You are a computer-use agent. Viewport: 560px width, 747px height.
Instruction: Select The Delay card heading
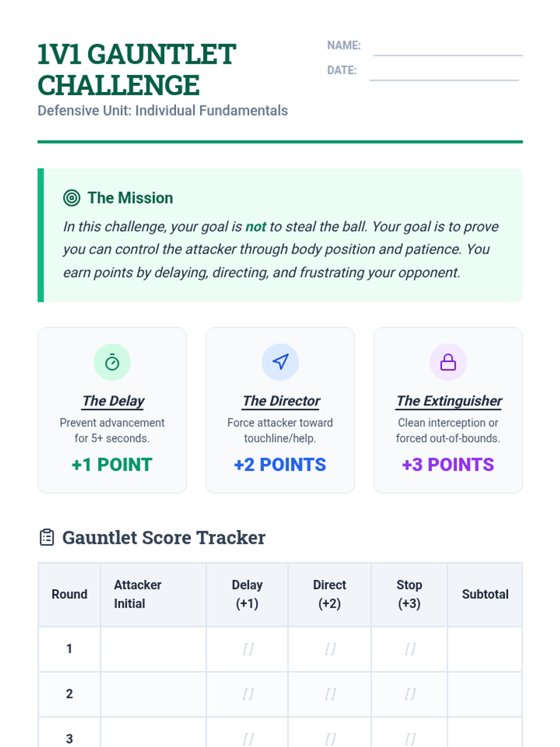point(113,401)
